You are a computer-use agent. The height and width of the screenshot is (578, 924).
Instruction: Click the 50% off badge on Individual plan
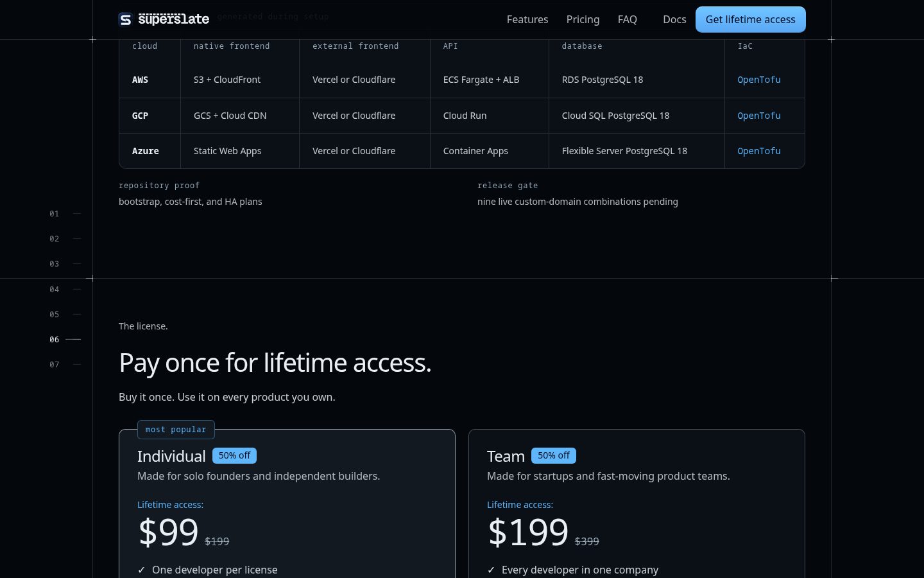[x=234, y=455]
